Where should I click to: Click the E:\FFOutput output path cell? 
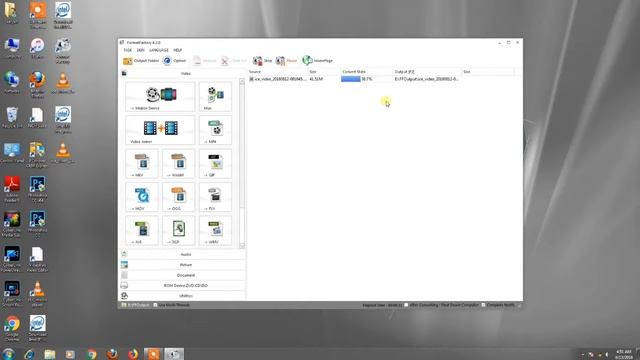pyautogui.click(x=427, y=79)
